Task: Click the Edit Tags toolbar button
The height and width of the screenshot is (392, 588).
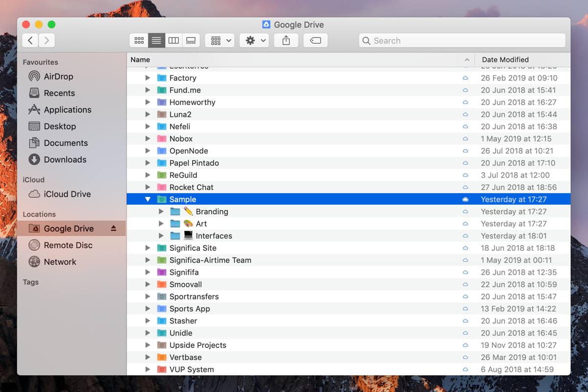Action: (x=316, y=41)
